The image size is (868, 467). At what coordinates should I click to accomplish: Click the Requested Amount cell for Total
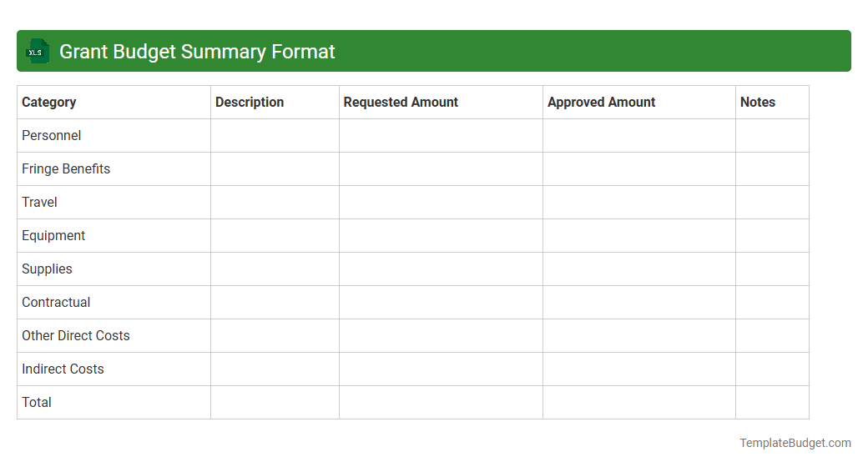[x=441, y=402]
